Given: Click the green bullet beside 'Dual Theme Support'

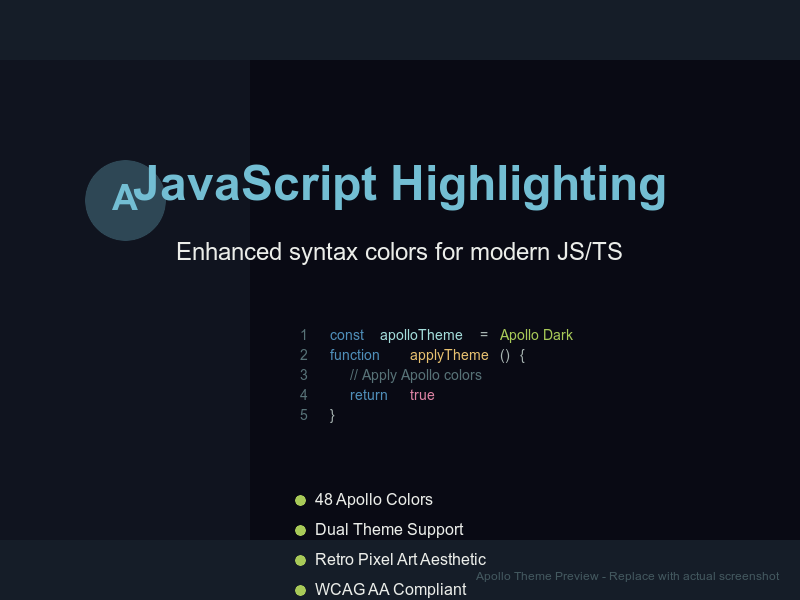Looking at the screenshot, I should click(x=301, y=531).
